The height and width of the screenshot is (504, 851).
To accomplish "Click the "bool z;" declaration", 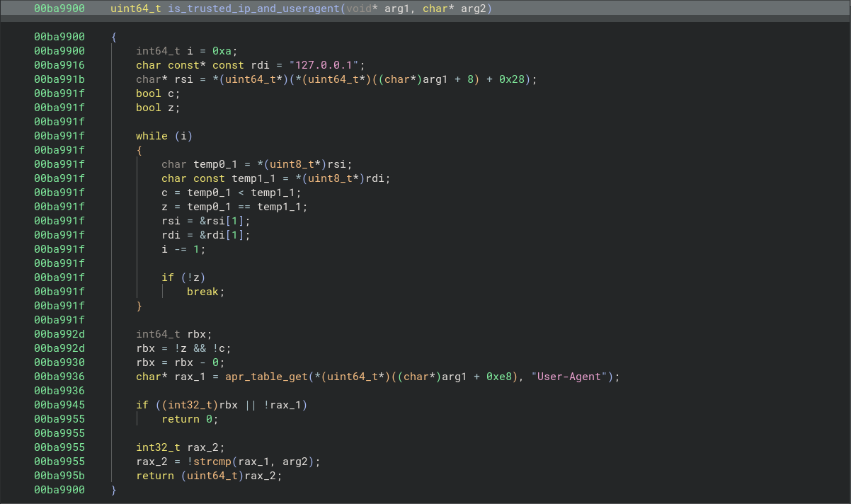I will point(159,108).
